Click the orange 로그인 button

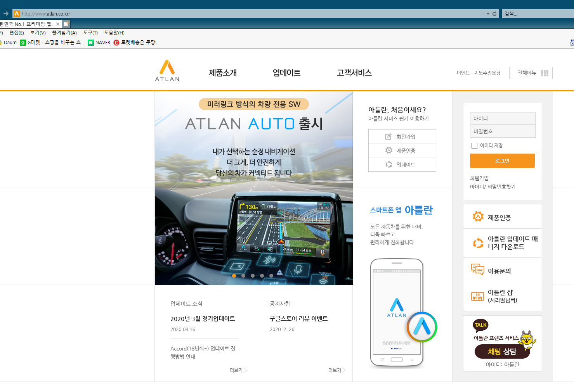point(502,161)
